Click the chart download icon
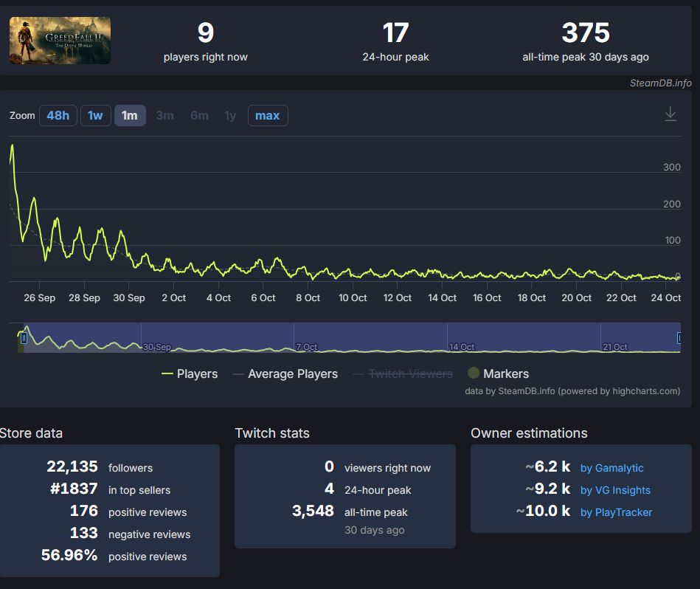The width and height of the screenshot is (700, 589). (670, 114)
